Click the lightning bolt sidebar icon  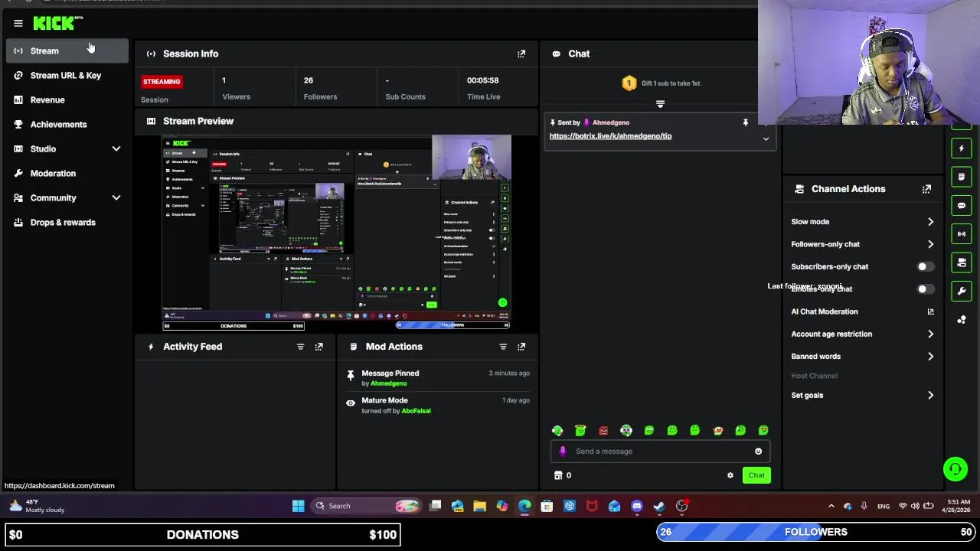pos(962,148)
